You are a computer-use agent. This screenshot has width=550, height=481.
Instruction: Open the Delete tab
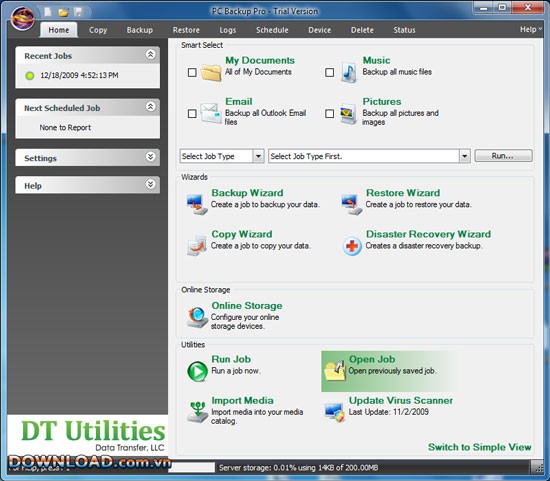tap(362, 30)
